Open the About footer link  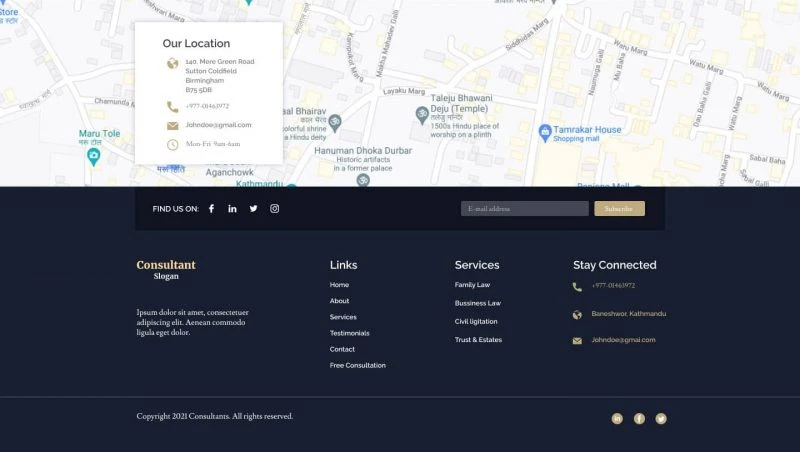339,301
